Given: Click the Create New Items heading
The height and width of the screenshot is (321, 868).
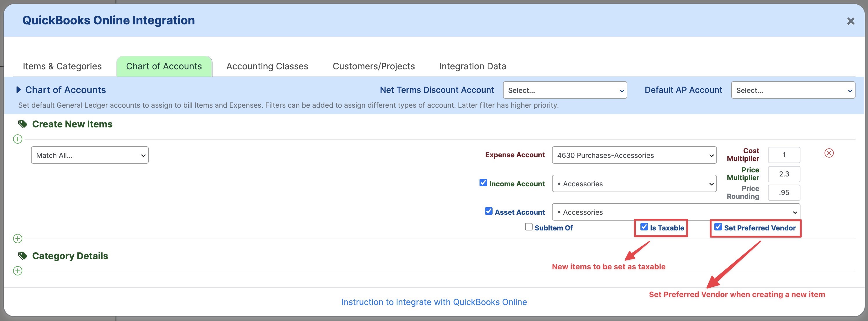Looking at the screenshot, I should (x=72, y=124).
